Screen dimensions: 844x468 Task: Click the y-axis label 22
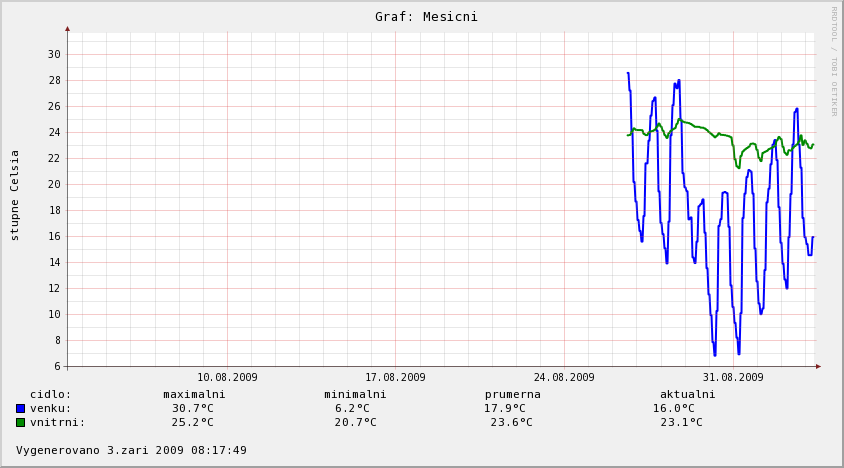coord(54,158)
